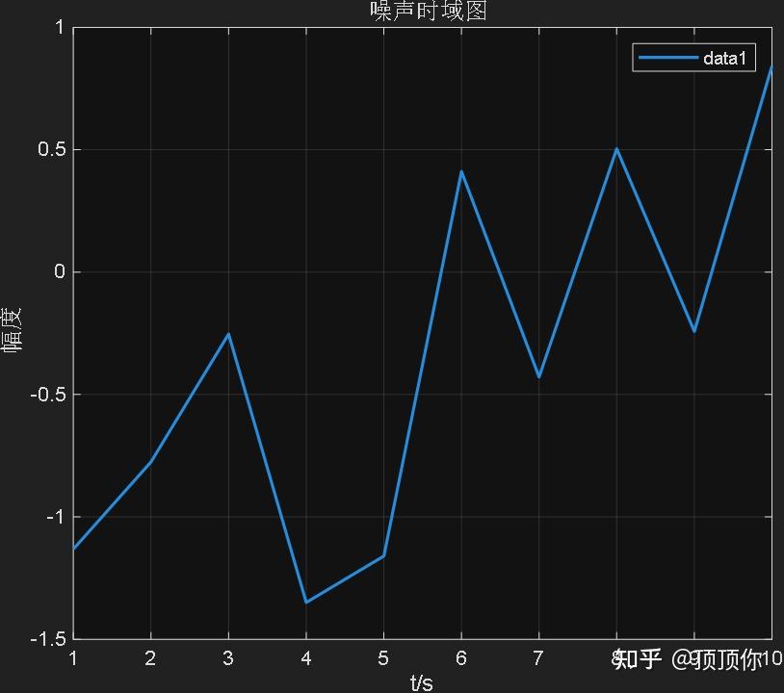Click the blue legend line sample
The width and height of the screenshot is (784, 693).
[668, 58]
